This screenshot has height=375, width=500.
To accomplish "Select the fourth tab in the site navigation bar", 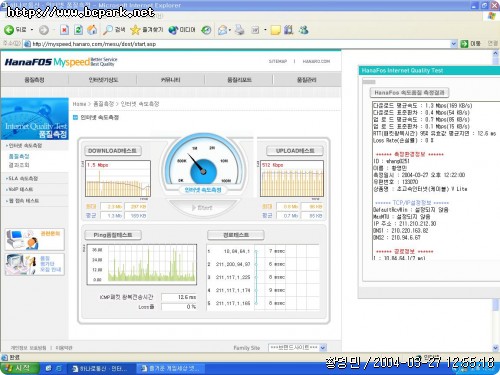I will click(x=239, y=80).
